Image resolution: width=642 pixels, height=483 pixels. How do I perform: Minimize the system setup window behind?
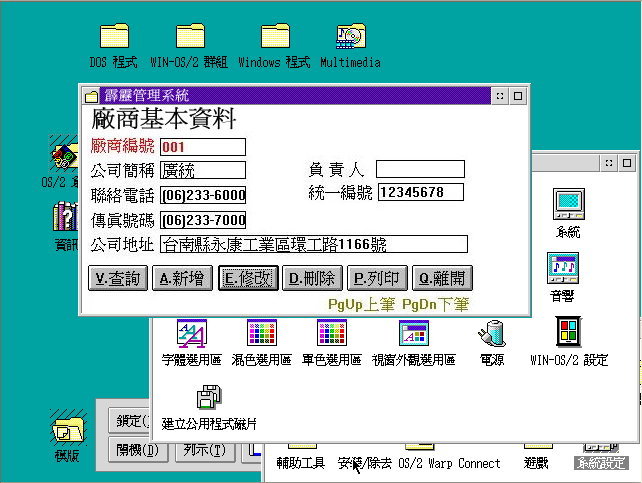point(609,163)
